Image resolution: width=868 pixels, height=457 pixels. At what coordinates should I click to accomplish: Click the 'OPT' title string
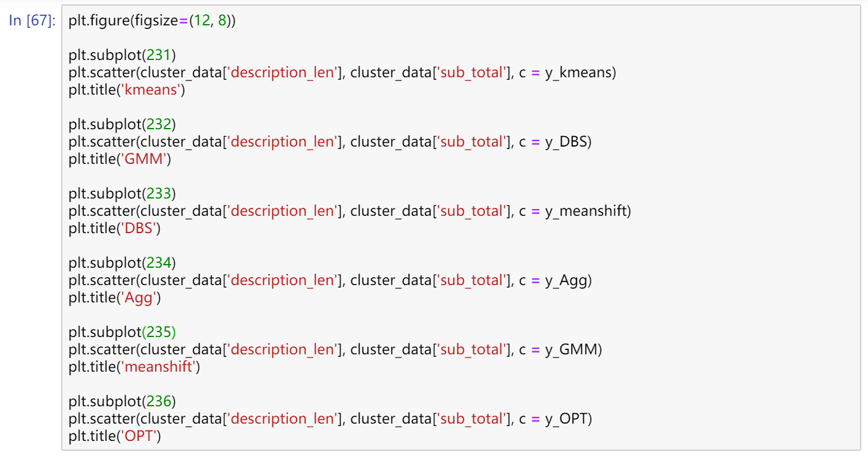click(x=140, y=437)
